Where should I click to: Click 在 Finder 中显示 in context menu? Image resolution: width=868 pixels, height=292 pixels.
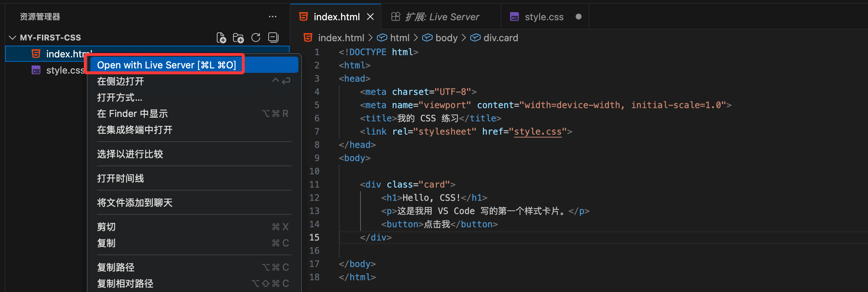point(132,114)
